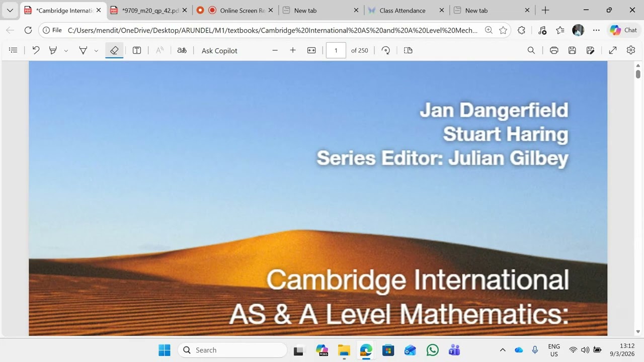Rotate the PDF page
Screen dimensions: 644x362
386,50
